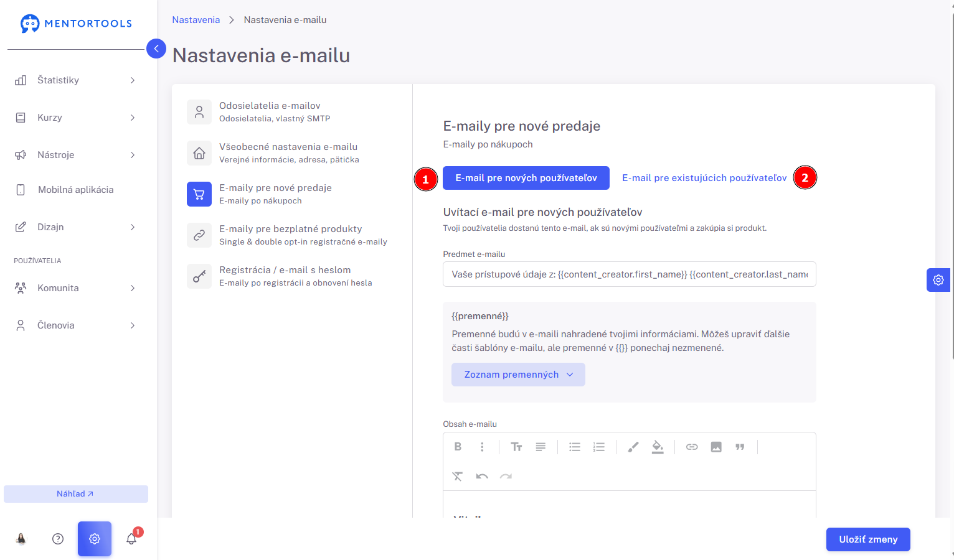Open the fill color picker icon
The width and height of the screenshot is (954, 560).
[658, 447]
